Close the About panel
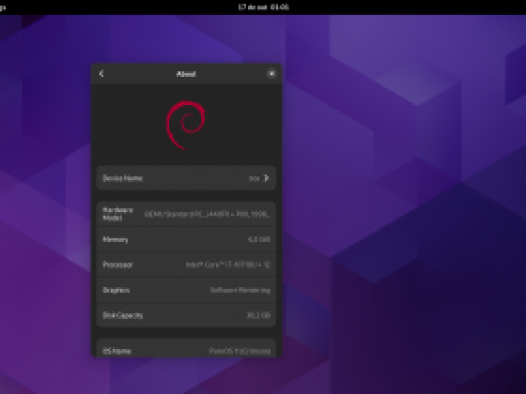 [271, 73]
